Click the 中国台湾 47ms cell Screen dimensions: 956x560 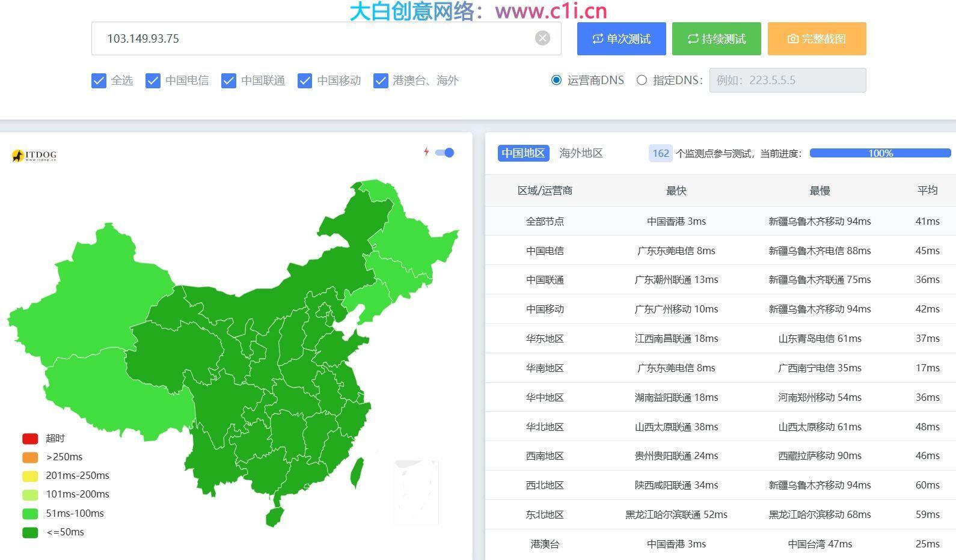point(820,544)
